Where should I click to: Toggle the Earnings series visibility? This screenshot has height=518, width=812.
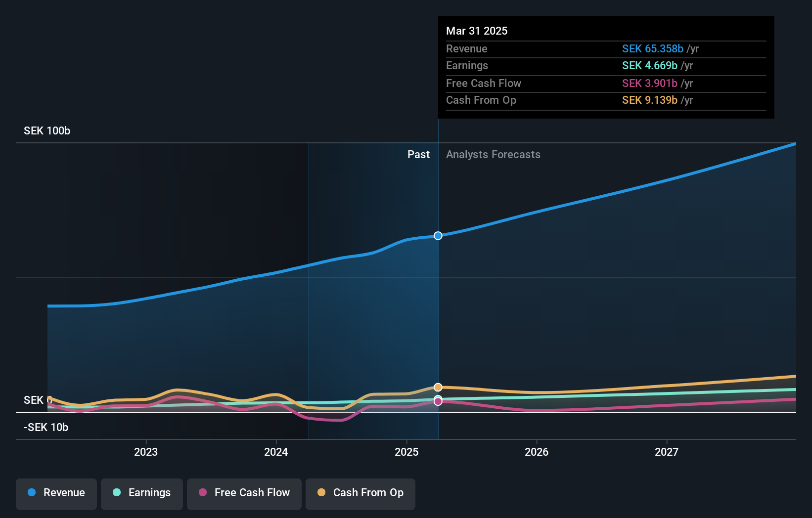click(142, 493)
